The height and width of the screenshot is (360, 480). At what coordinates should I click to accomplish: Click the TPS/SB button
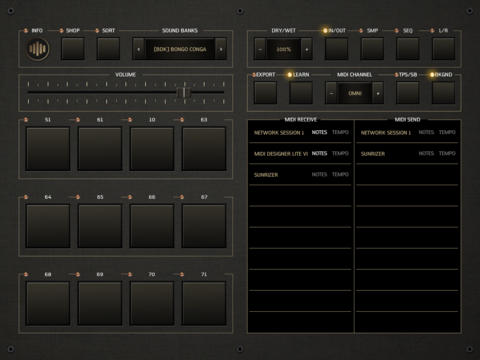(x=408, y=93)
